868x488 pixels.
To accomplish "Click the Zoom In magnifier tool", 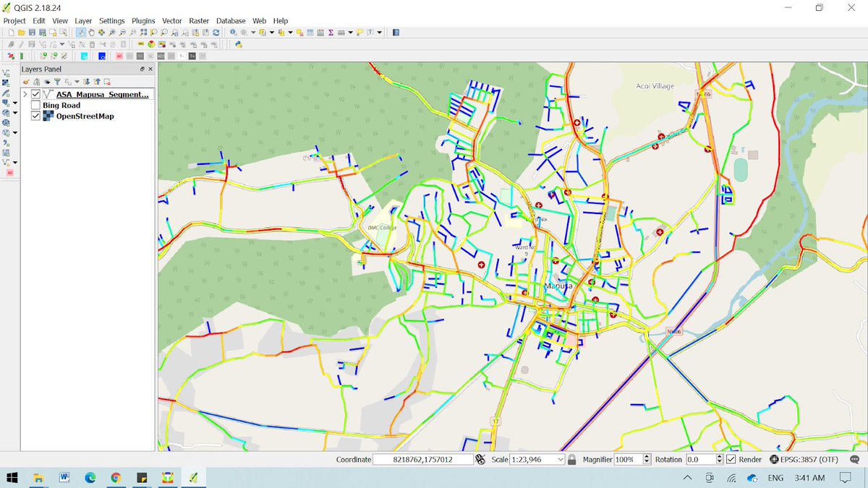I will 112,33.
